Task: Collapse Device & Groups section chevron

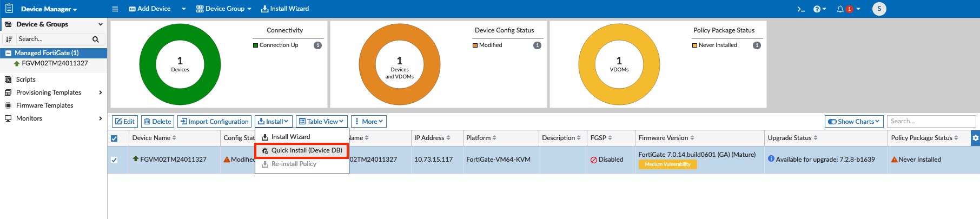Action: pyautogui.click(x=101, y=24)
